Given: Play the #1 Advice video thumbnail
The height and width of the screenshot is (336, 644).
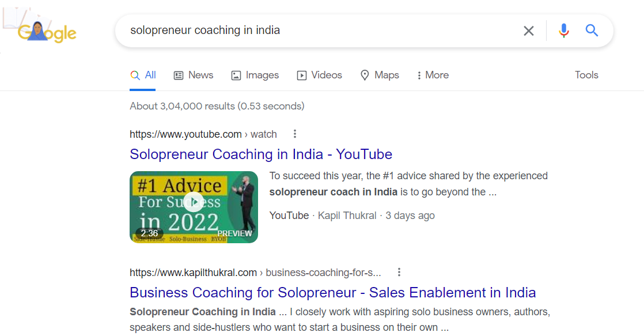Looking at the screenshot, I should 194,202.
